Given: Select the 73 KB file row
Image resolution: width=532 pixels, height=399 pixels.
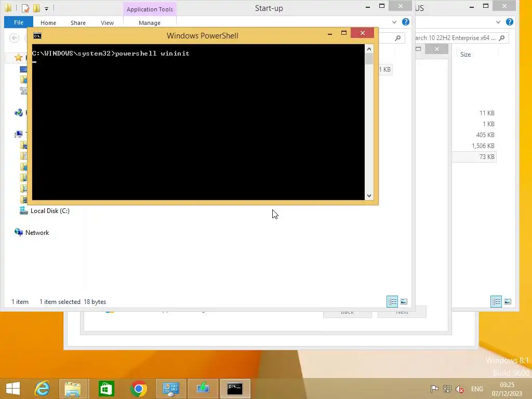Looking at the screenshot, I should tap(474, 157).
